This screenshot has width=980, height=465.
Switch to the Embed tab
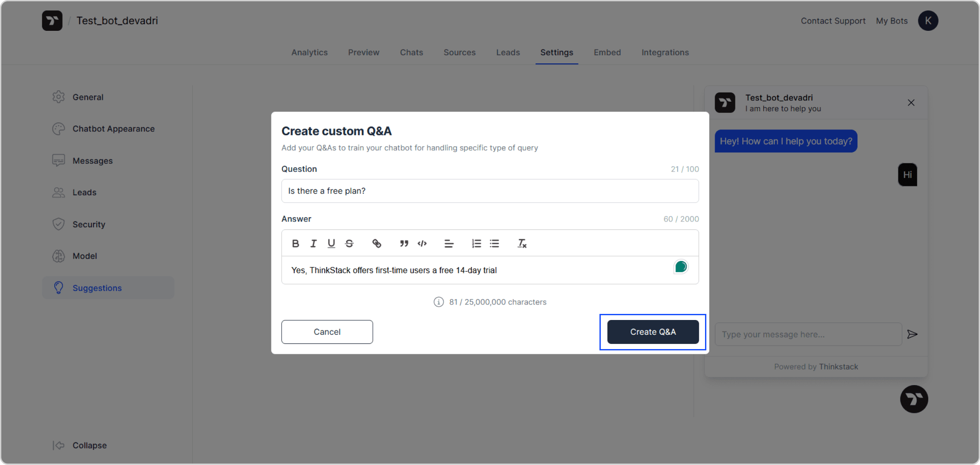607,52
